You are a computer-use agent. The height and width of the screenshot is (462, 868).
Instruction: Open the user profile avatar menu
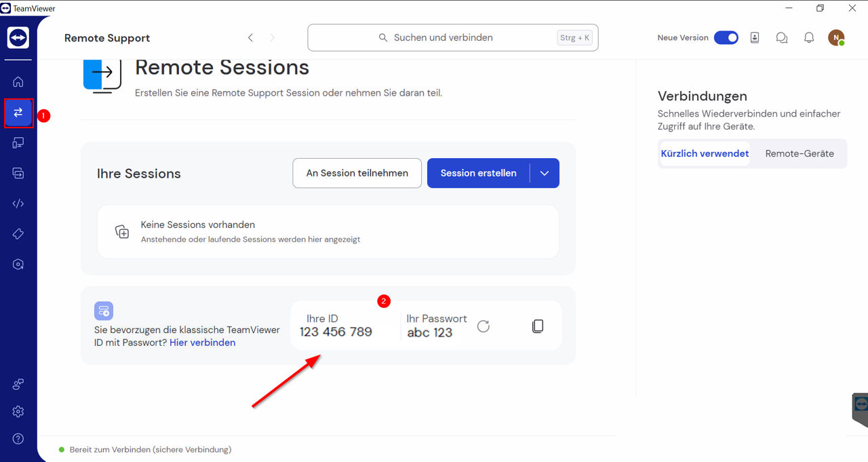tap(836, 38)
